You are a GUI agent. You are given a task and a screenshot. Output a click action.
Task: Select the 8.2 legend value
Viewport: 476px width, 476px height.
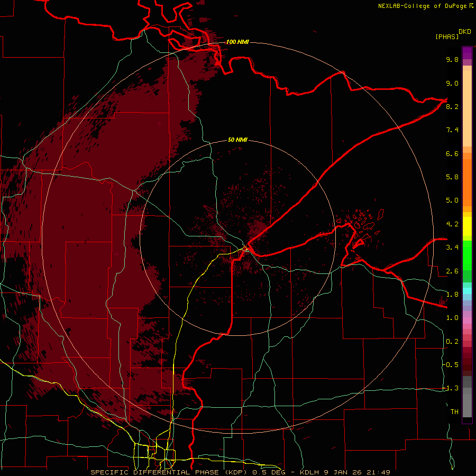452,106
